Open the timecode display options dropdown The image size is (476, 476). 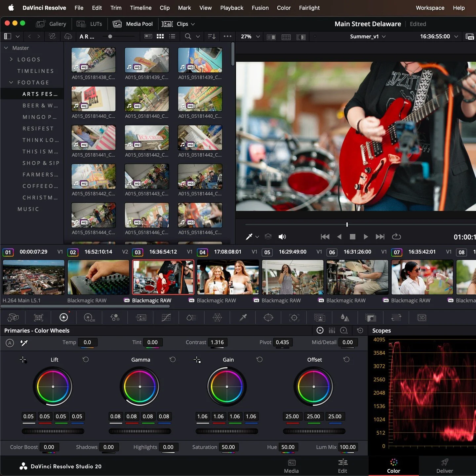pos(456,37)
